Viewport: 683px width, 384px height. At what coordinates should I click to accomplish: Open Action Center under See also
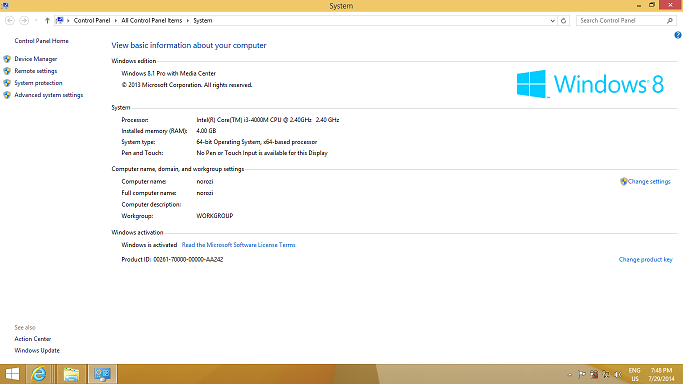pos(33,339)
